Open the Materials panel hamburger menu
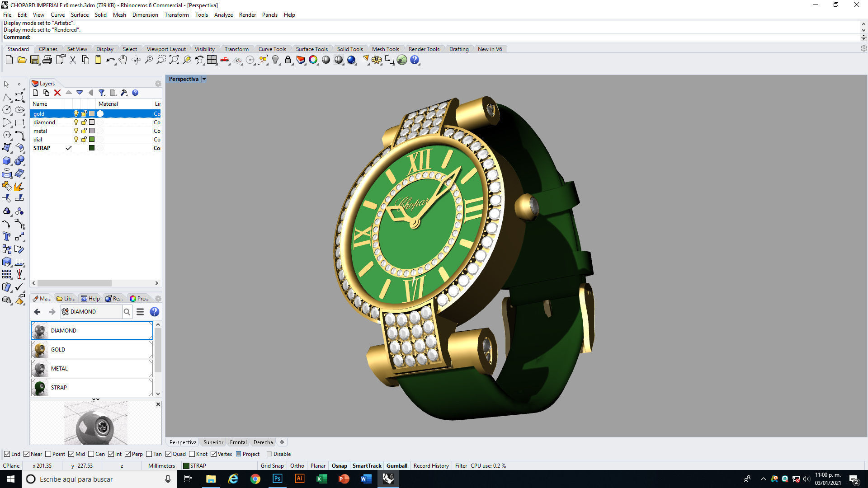This screenshot has height=488, width=868. point(140,312)
